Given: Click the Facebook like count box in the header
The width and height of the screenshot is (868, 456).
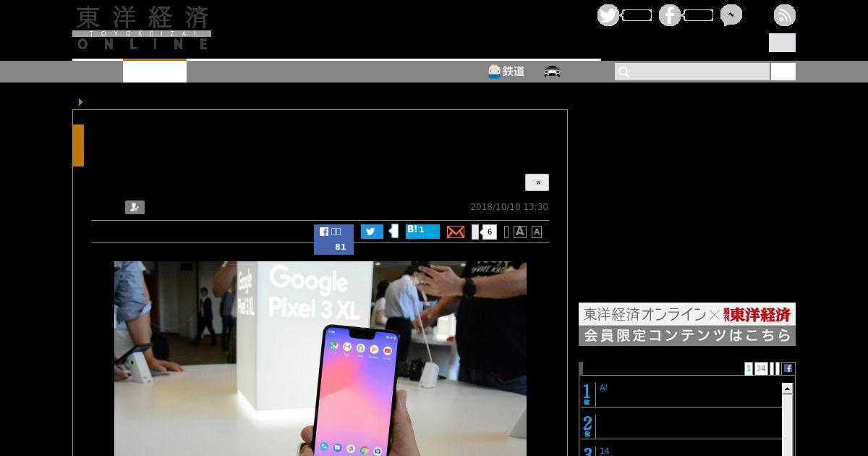Looking at the screenshot, I should (699, 15).
